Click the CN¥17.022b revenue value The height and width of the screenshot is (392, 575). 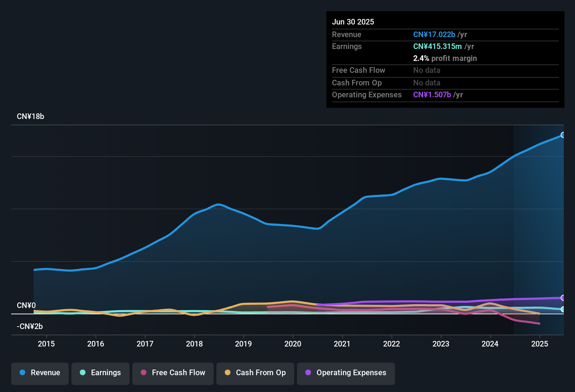pos(434,34)
